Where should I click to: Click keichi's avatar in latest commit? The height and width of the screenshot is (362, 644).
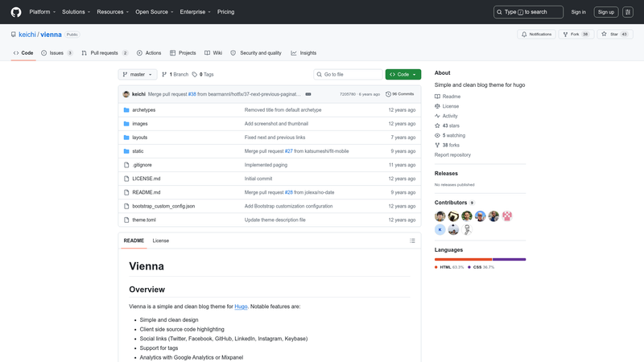[126, 94]
